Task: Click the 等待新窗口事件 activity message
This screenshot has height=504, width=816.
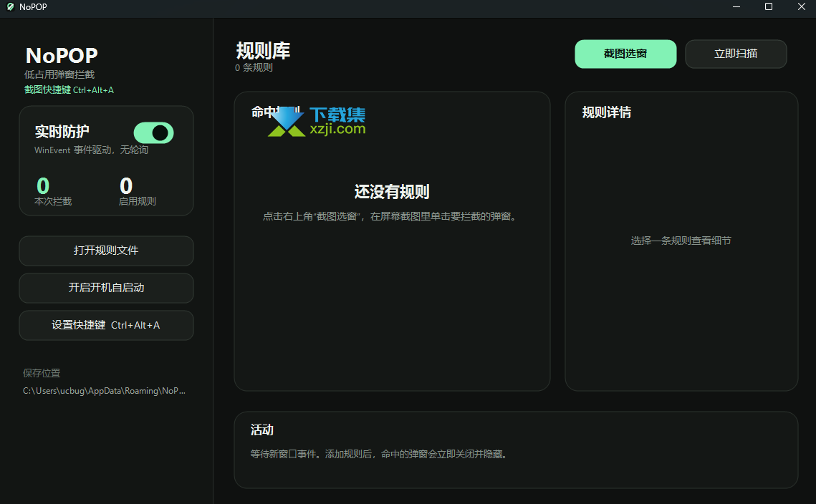Action: [x=379, y=454]
